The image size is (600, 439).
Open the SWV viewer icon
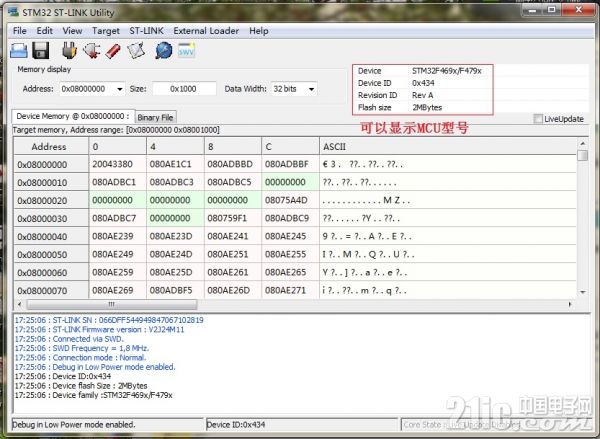tap(186, 51)
